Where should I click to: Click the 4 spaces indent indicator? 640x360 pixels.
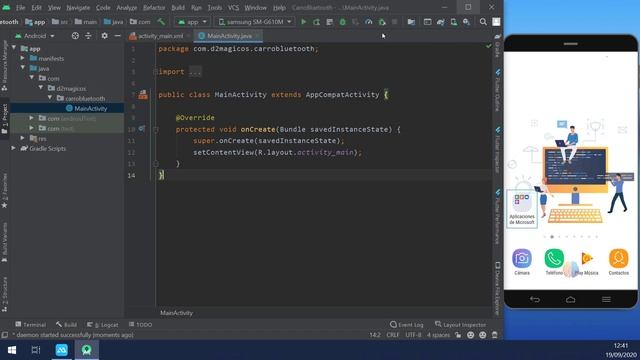438,335
